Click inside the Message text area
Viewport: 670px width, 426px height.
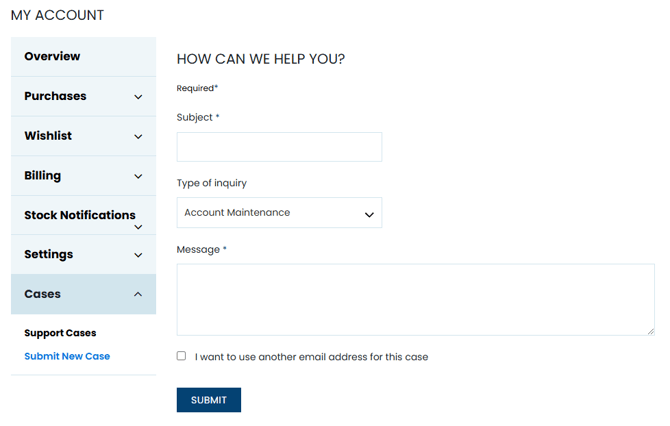415,299
